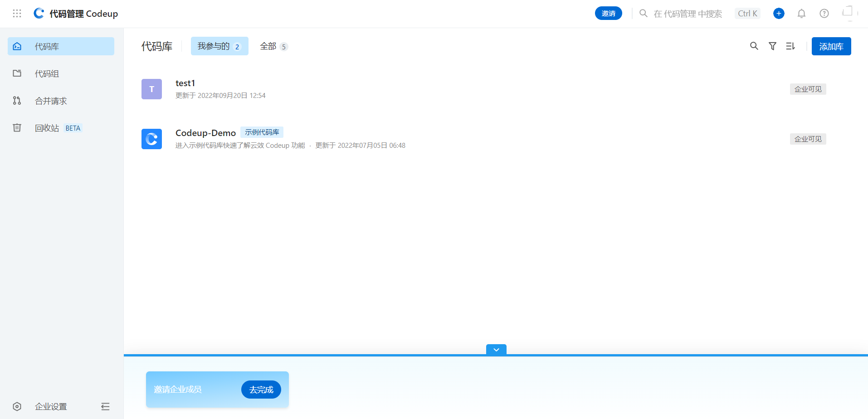Open the test1 repository

(x=185, y=83)
